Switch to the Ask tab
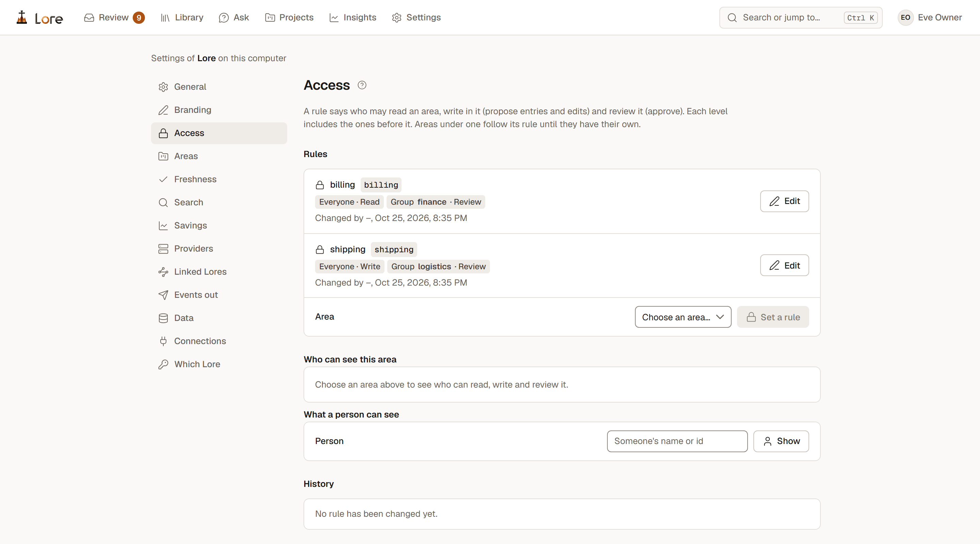Viewport: 980px width, 544px height. pyautogui.click(x=234, y=17)
